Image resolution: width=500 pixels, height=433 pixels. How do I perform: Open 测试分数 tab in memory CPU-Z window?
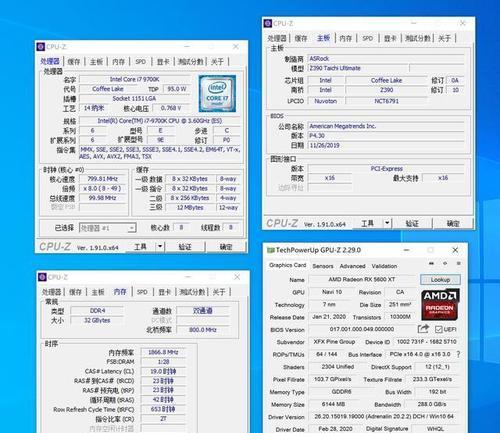(x=192, y=292)
